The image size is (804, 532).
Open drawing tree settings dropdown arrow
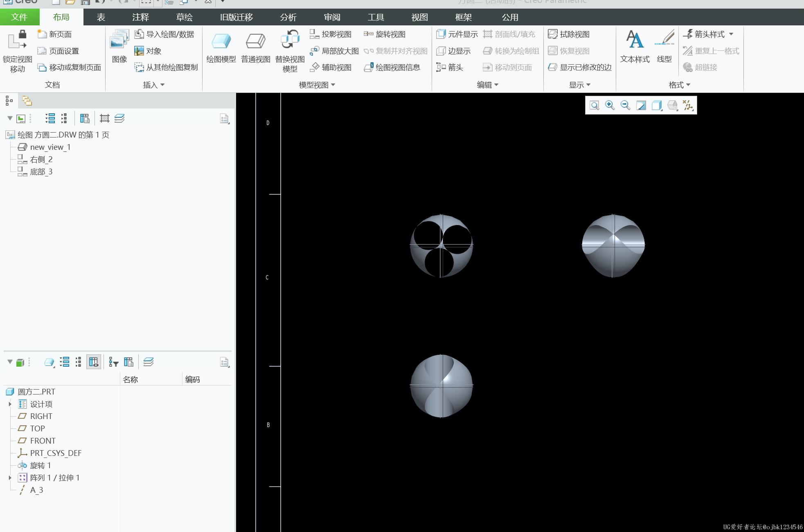pyautogui.click(x=10, y=119)
